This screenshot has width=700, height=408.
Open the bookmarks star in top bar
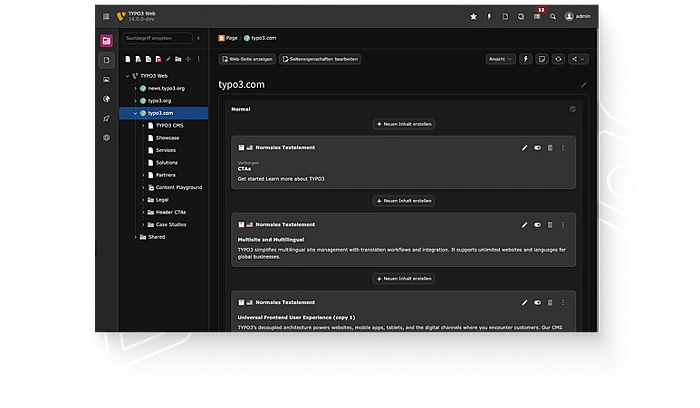click(474, 17)
